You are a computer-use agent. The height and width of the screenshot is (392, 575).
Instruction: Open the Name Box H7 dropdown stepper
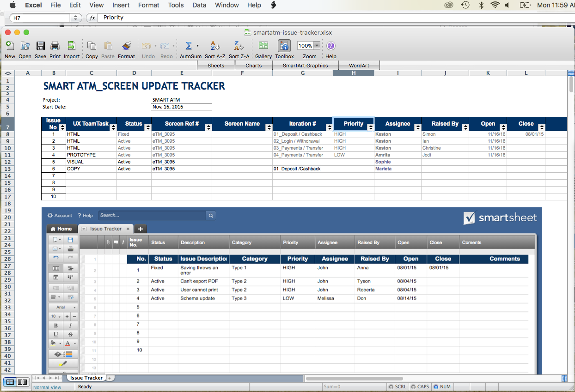tap(76, 18)
